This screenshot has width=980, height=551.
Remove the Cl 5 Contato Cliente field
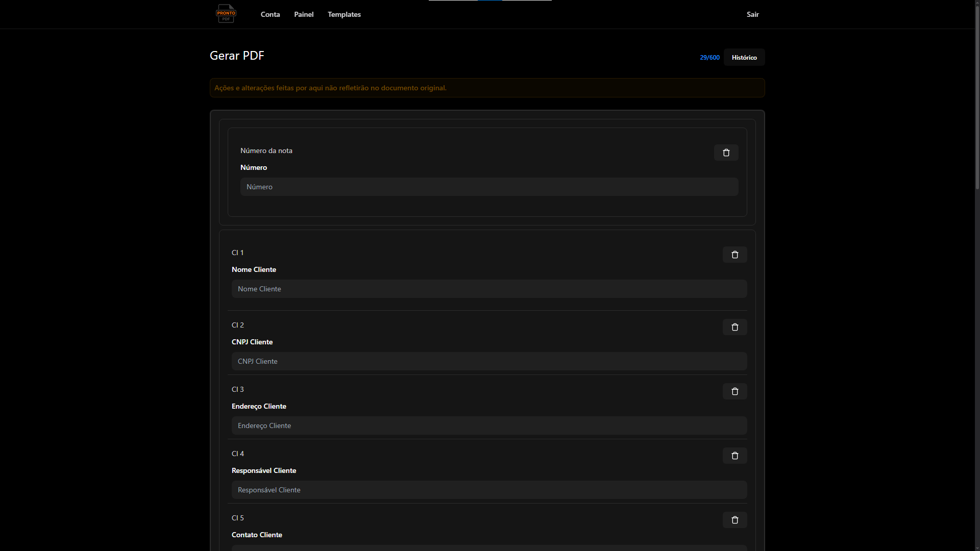[x=734, y=520]
